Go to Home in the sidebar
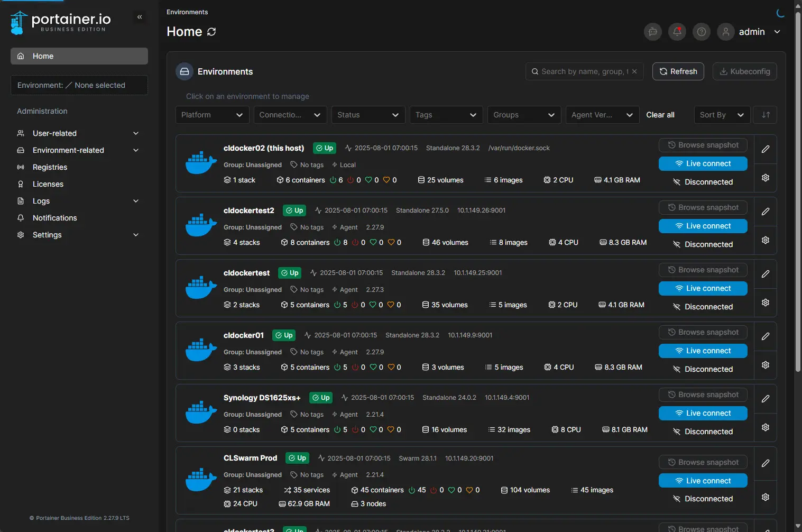The width and height of the screenshot is (802, 532). click(x=79, y=56)
